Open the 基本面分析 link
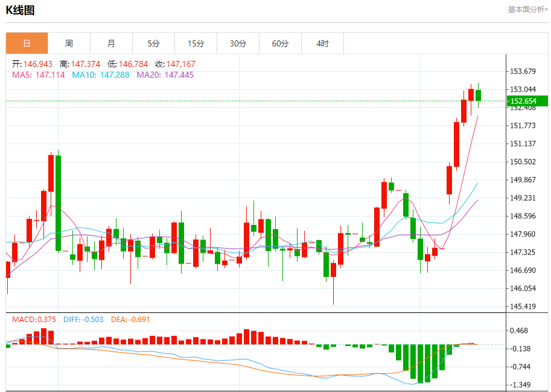This screenshot has width=551, height=392. tap(527, 10)
